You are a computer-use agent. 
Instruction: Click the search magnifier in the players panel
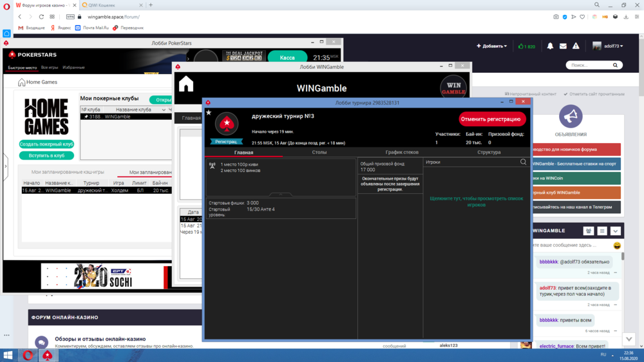coord(523,162)
